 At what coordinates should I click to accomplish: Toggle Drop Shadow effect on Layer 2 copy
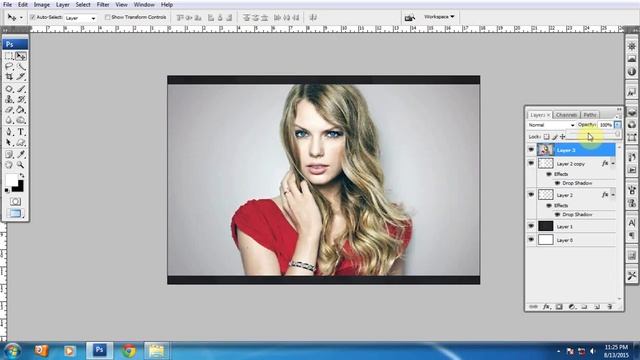[x=558, y=183]
